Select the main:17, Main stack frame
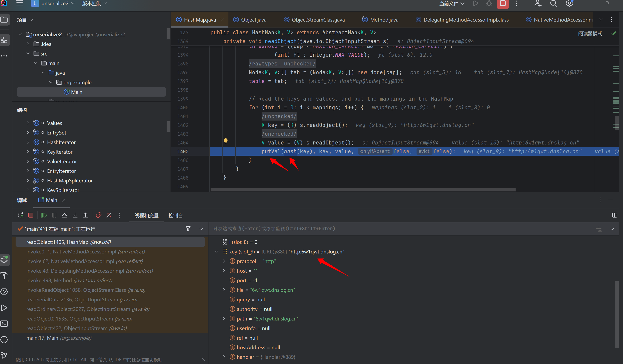The image size is (623, 364). click(x=59, y=338)
